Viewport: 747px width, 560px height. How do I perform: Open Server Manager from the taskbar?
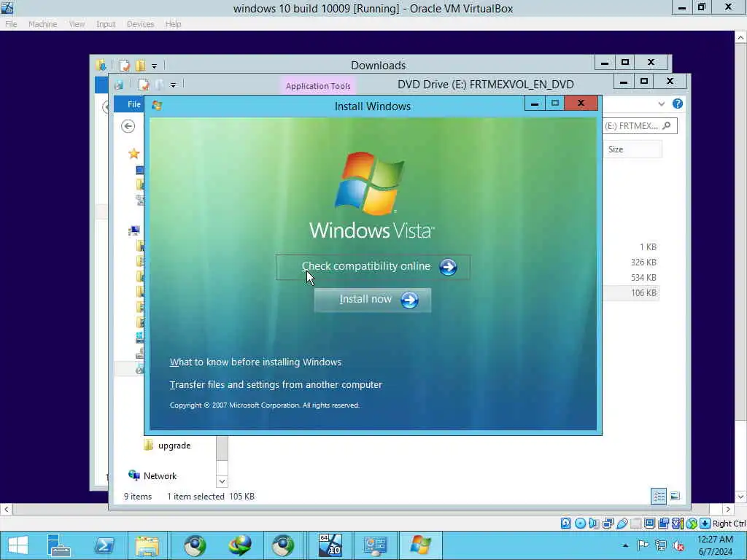(58, 545)
